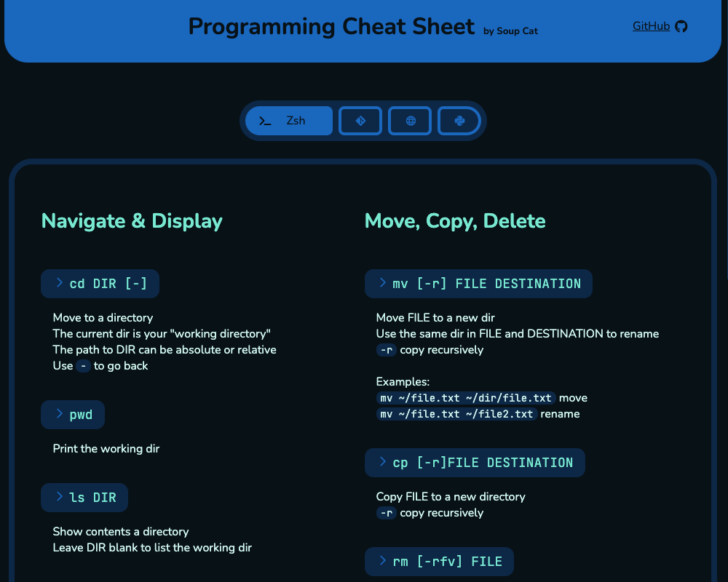The width and height of the screenshot is (728, 582).
Task: Open the GitHub link
Action: (650, 25)
